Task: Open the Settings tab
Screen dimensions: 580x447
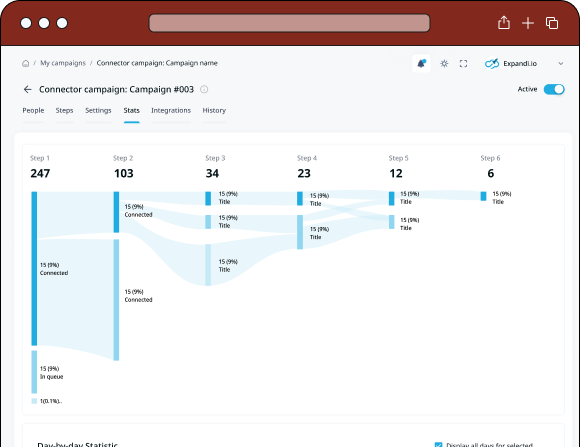Action: coord(98,110)
